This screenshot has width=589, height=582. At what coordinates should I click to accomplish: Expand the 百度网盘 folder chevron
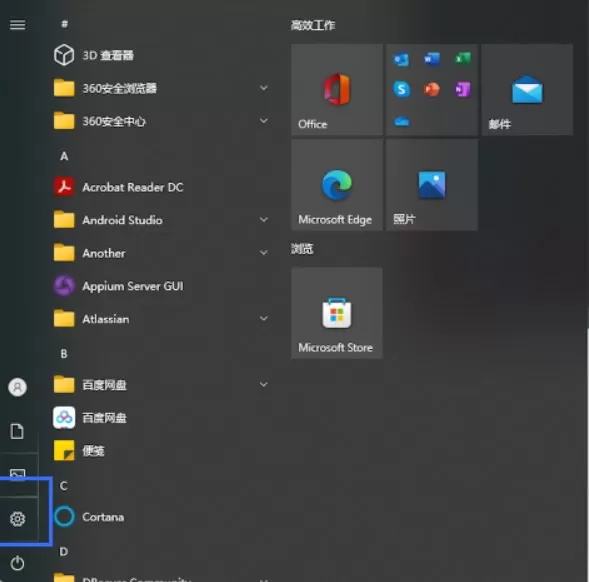264,384
